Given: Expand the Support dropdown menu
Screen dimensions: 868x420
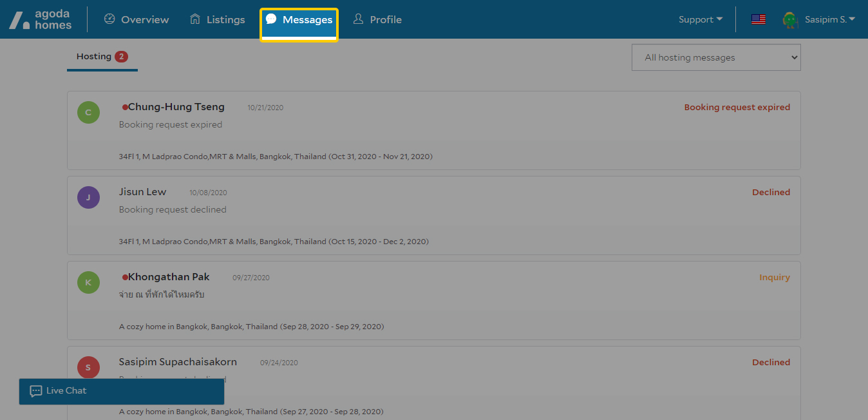Looking at the screenshot, I should [700, 19].
